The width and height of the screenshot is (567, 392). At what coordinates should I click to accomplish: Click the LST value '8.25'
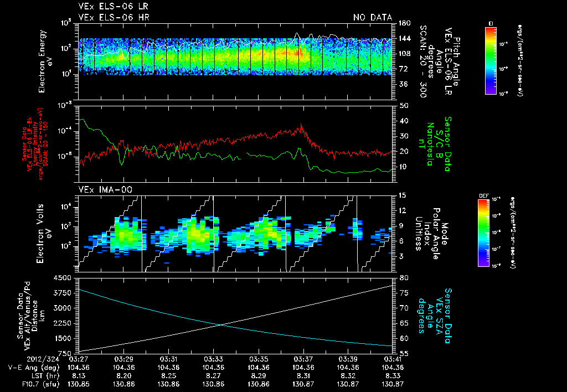(x=168, y=376)
